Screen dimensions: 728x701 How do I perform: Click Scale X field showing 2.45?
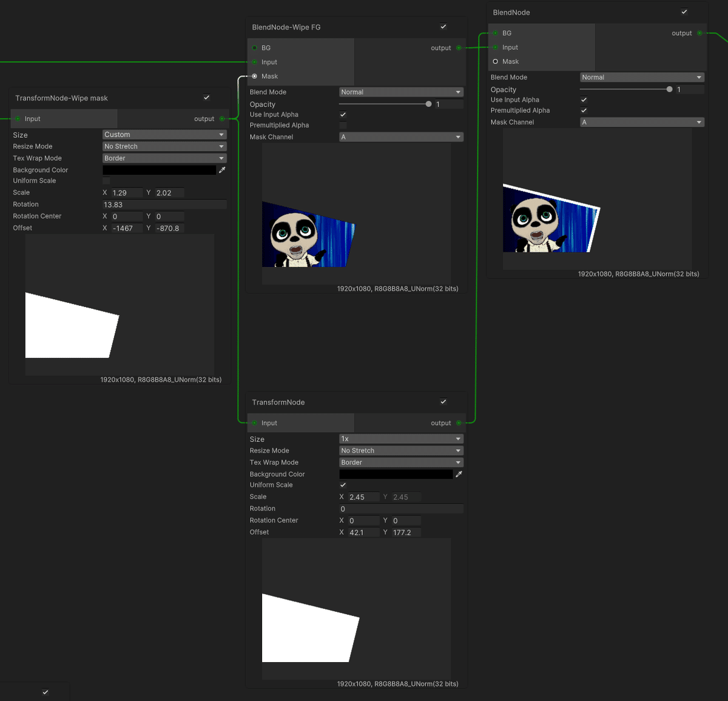pos(363,497)
